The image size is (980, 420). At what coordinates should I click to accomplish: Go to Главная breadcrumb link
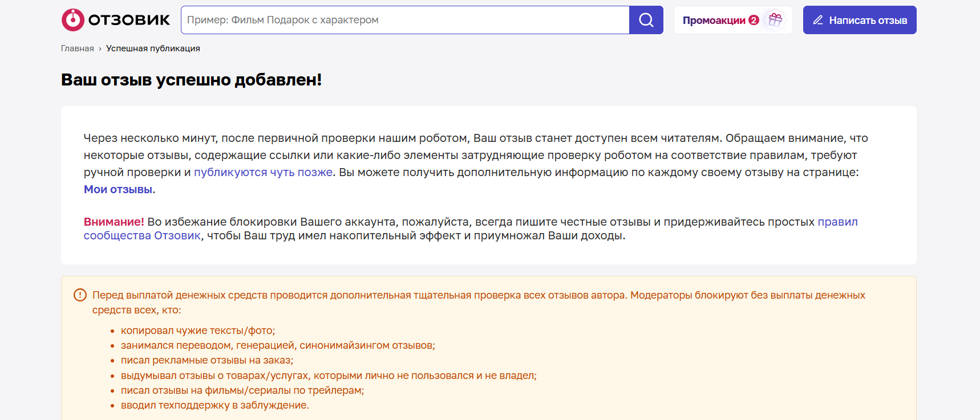(x=78, y=48)
